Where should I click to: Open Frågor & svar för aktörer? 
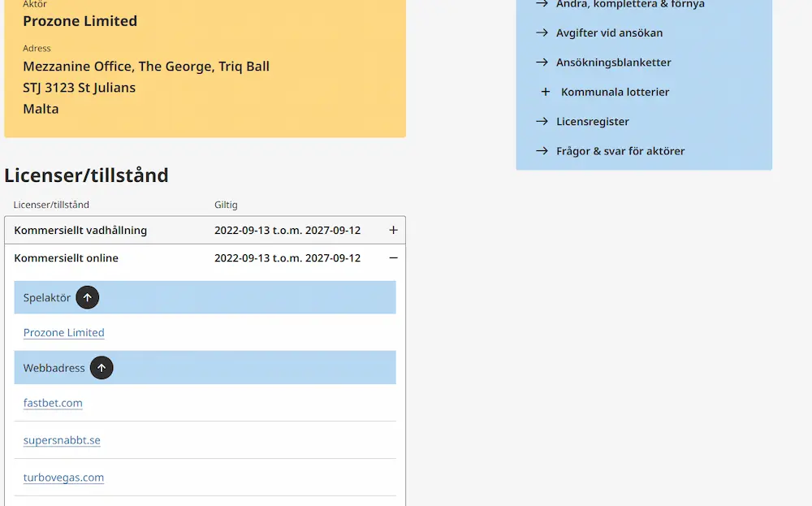(620, 151)
